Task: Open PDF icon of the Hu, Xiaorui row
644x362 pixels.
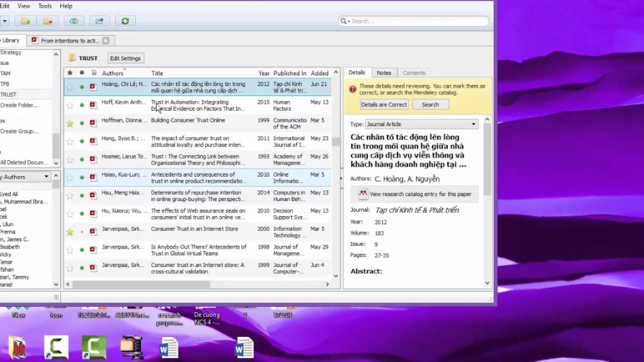Action: [x=93, y=214]
